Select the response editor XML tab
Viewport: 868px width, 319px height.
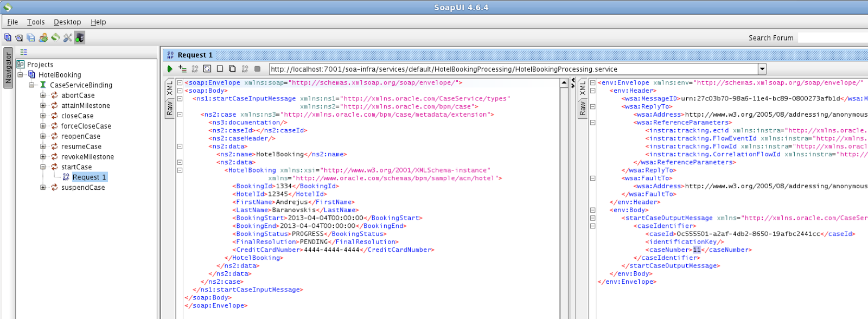[x=583, y=88]
